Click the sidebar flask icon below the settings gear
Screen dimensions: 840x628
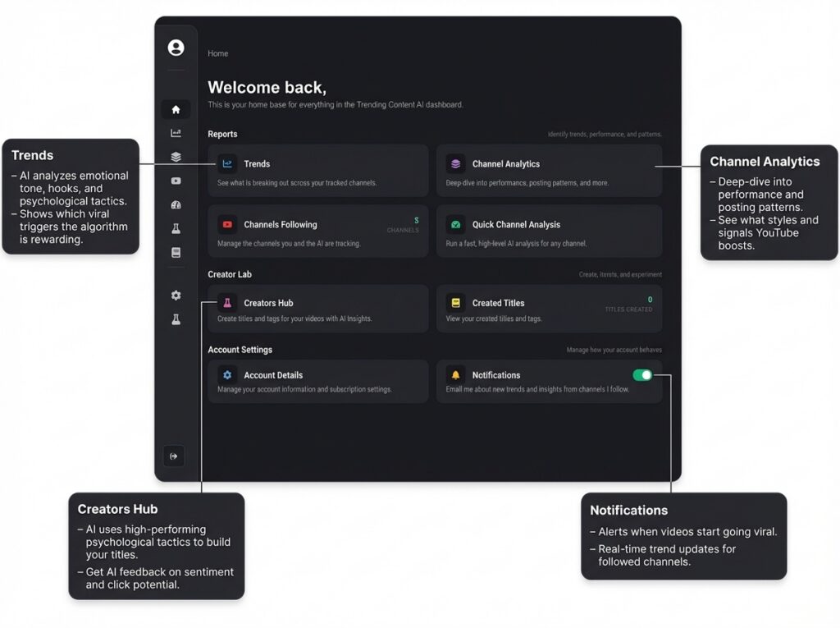[x=176, y=319]
